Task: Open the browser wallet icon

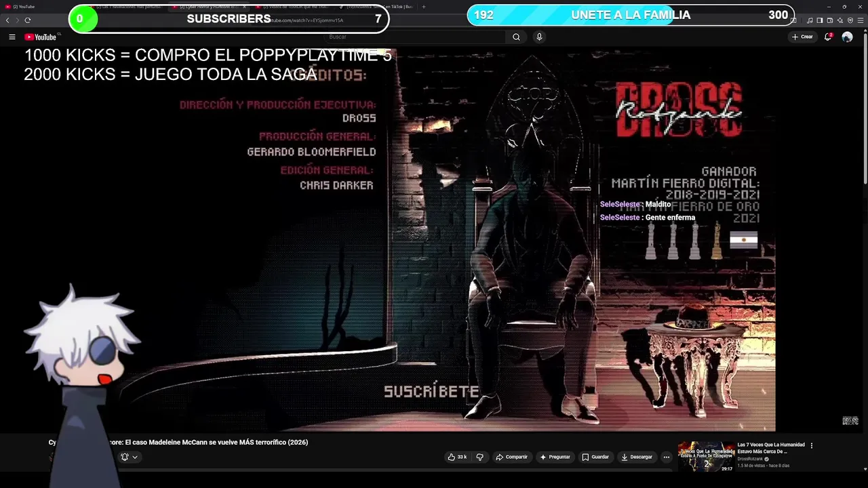Action: [830, 20]
